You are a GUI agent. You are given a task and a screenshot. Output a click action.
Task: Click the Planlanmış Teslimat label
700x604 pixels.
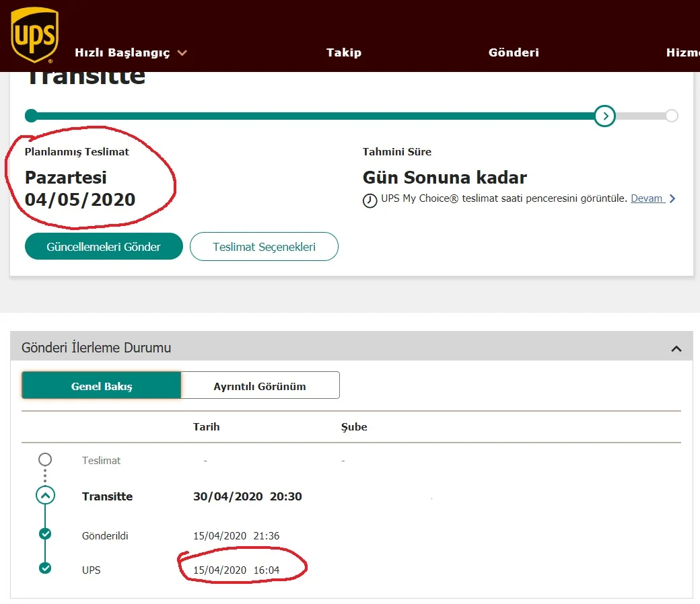(x=77, y=151)
